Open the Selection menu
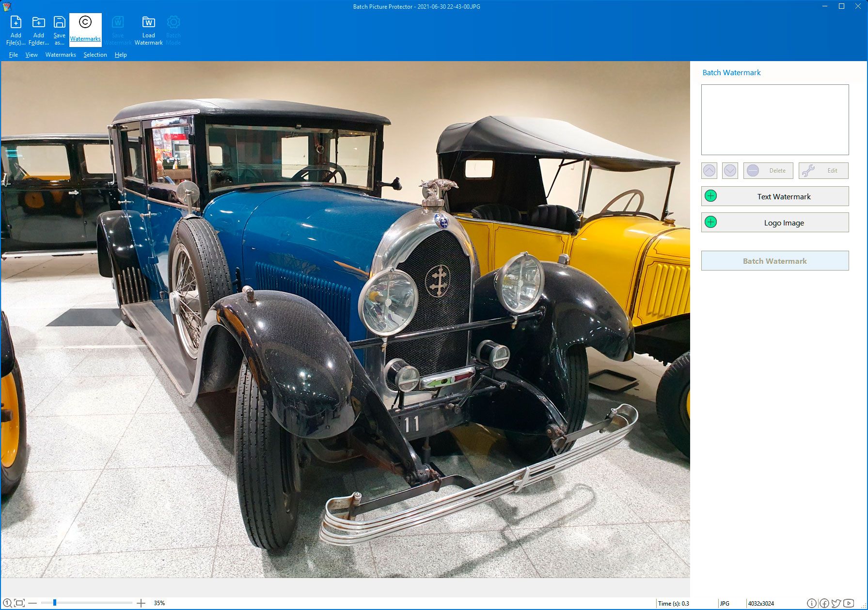The width and height of the screenshot is (868, 610). [95, 55]
